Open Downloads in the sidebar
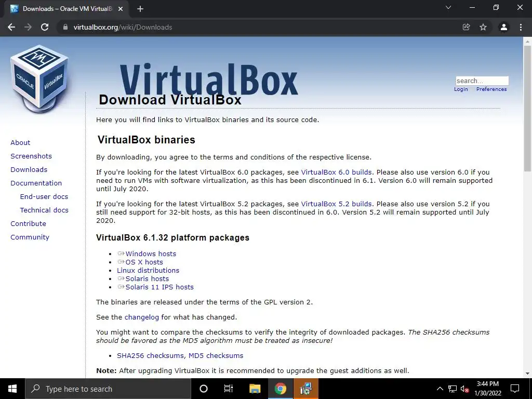This screenshot has width=532, height=399. 29,170
